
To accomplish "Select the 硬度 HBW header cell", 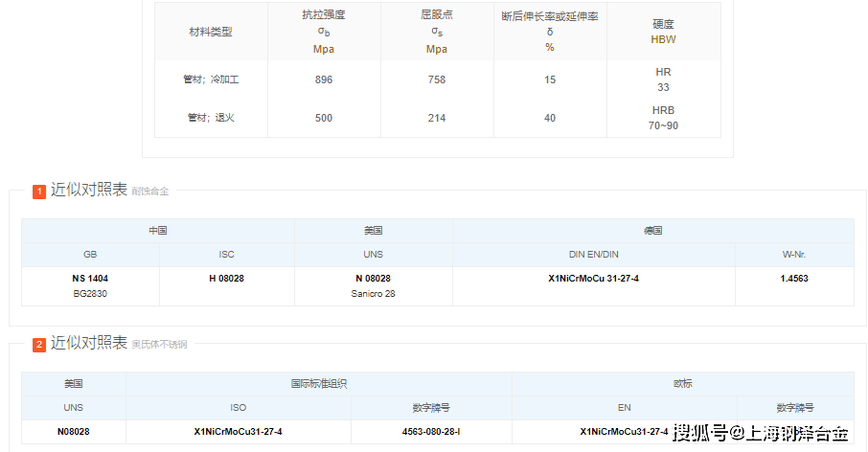I will pyautogui.click(x=663, y=32).
